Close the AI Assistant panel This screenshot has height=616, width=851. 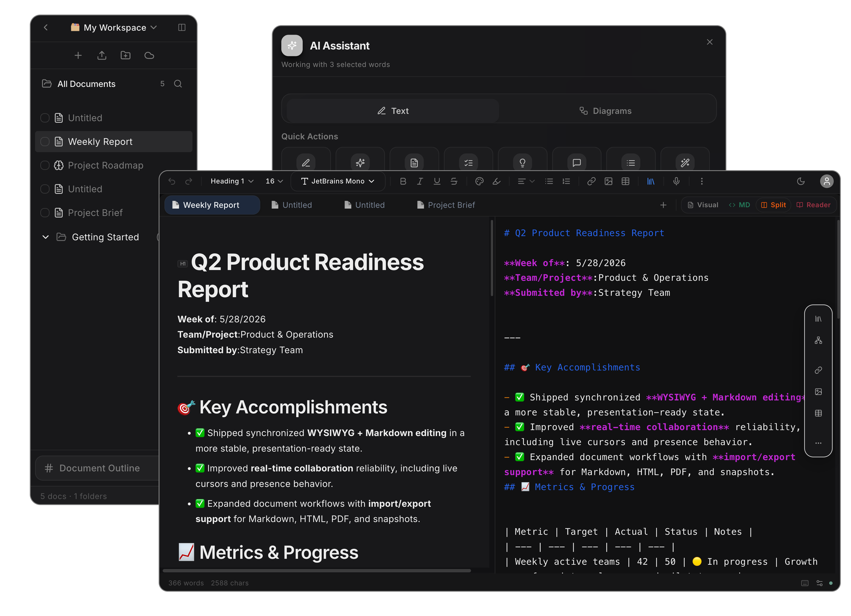pyautogui.click(x=709, y=42)
